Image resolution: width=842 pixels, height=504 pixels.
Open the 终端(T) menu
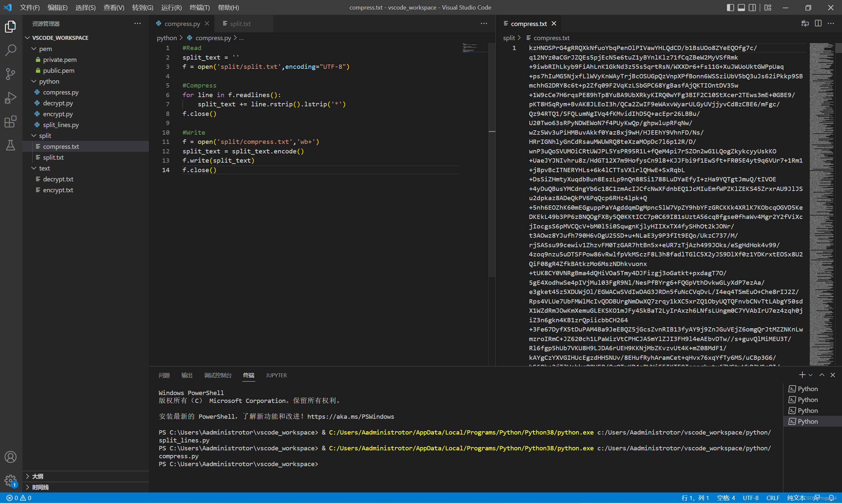tap(199, 8)
